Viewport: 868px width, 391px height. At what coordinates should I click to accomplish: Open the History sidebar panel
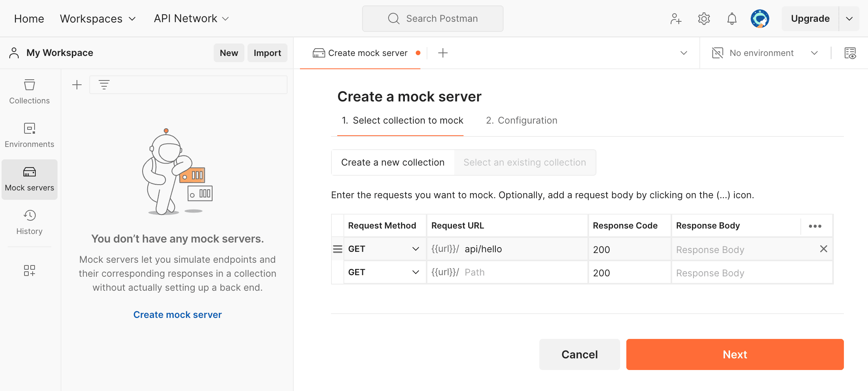point(30,222)
